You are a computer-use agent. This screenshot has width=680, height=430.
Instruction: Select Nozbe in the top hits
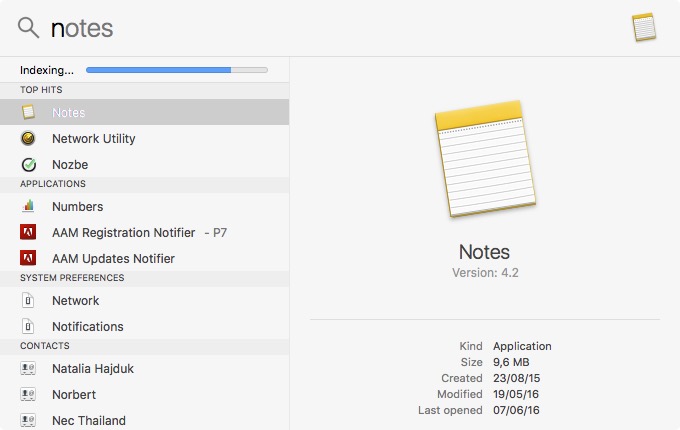(144, 164)
